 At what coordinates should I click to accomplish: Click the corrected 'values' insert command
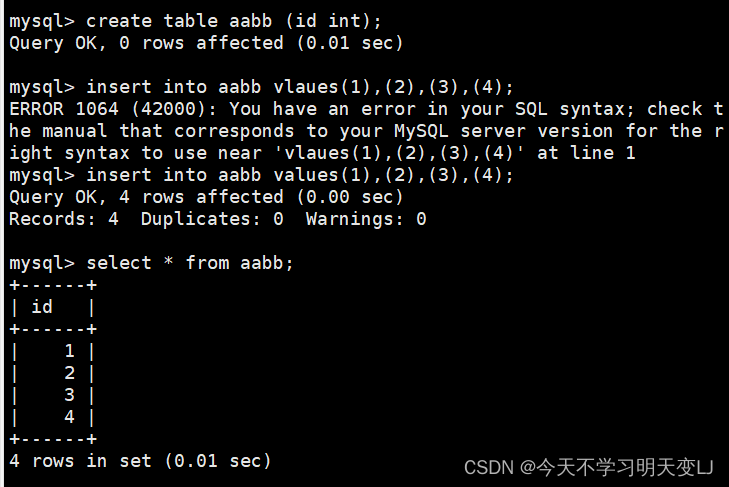261,175
